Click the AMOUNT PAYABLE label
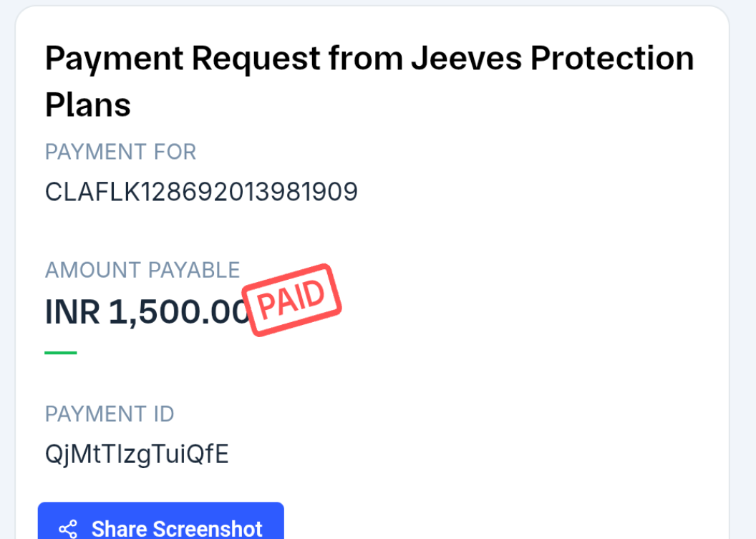The width and height of the screenshot is (756, 539). point(142,270)
